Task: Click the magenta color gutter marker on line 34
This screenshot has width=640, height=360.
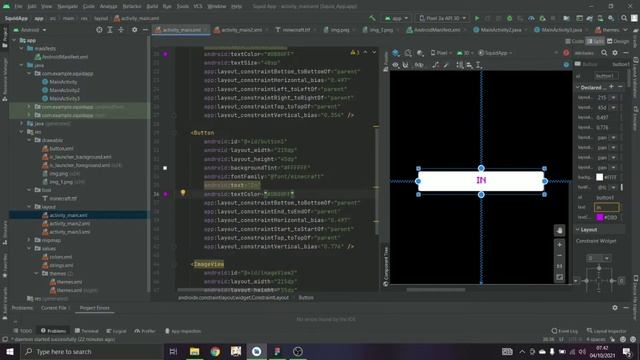Action: point(166,194)
